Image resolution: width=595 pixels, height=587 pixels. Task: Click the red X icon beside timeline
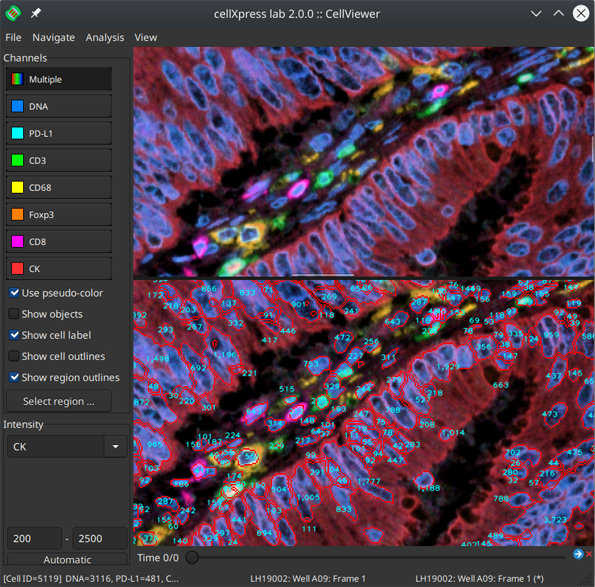click(589, 554)
